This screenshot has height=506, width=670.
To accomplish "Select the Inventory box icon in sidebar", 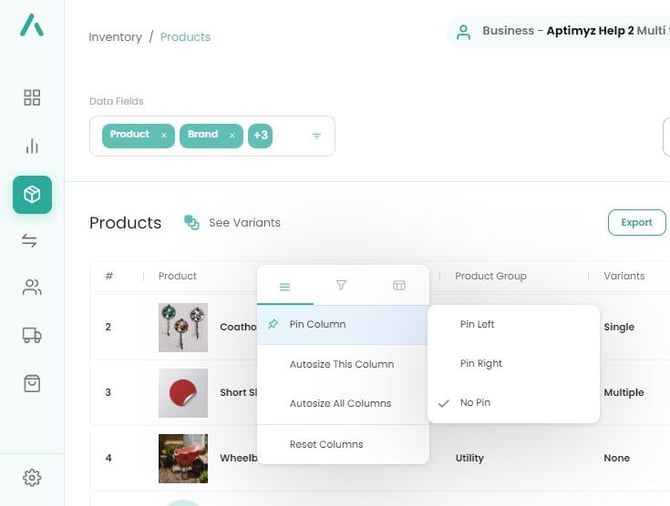I will [32, 194].
